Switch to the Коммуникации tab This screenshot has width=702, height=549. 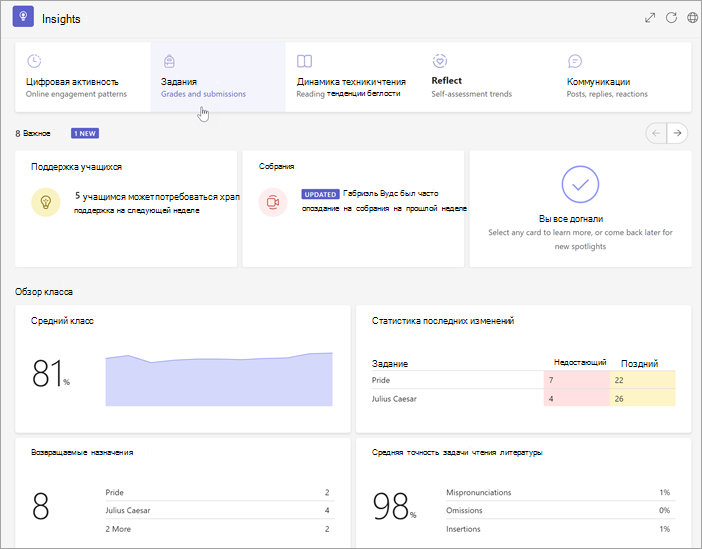(624, 77)
